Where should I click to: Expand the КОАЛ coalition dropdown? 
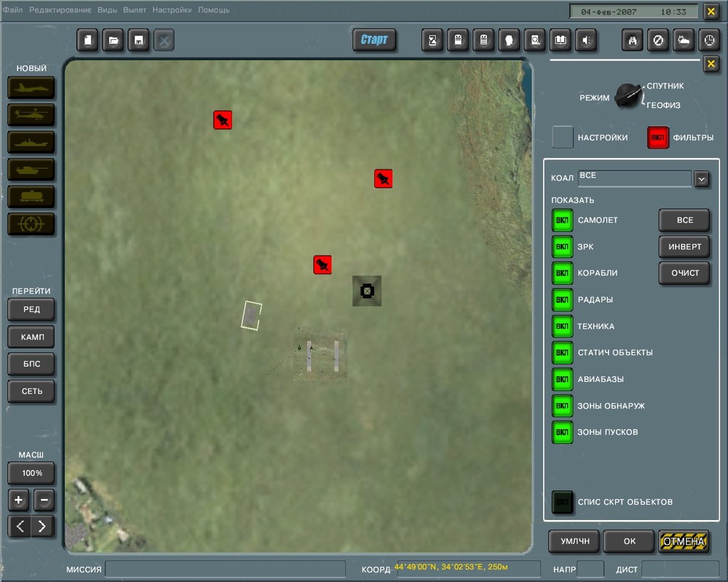[702, 179]
